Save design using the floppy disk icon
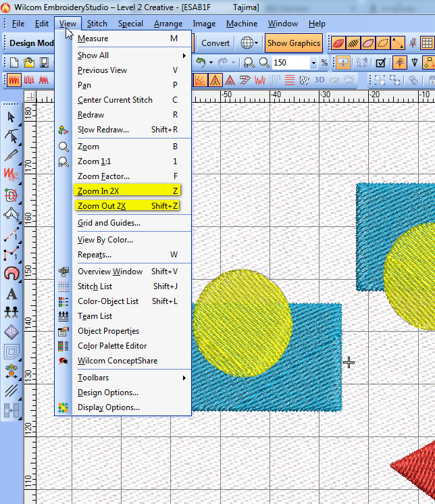Viewport: 435px width, 504px height. [44, 62]
